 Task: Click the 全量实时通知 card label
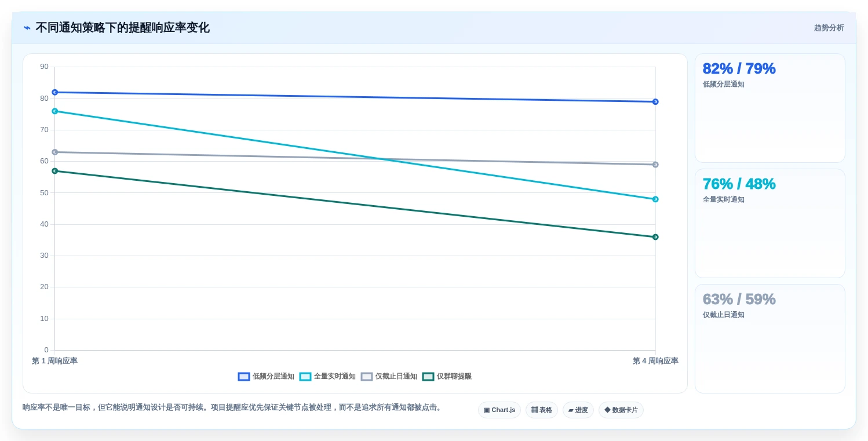tap(723, 199)
